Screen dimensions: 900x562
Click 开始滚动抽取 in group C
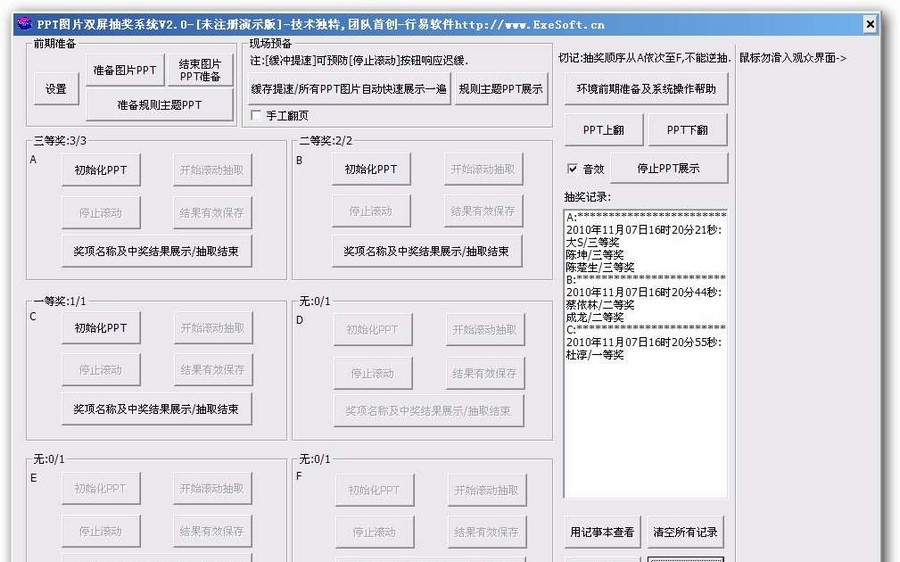point(213,328)
